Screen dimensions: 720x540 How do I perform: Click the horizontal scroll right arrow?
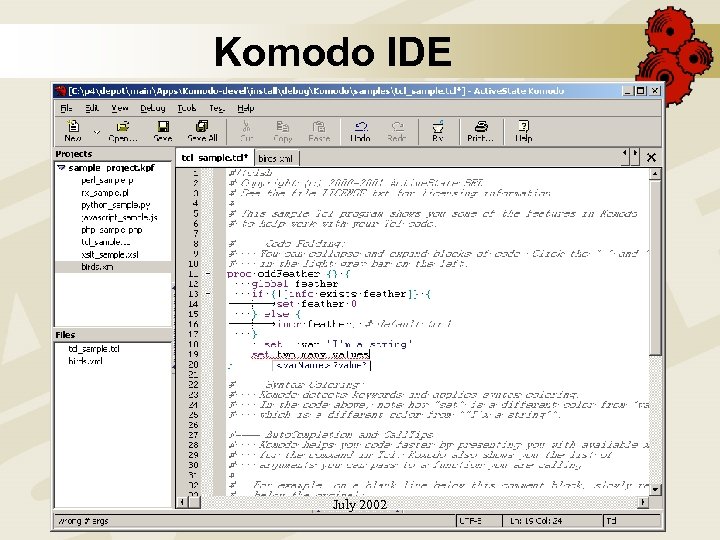[x=643, y=502]
